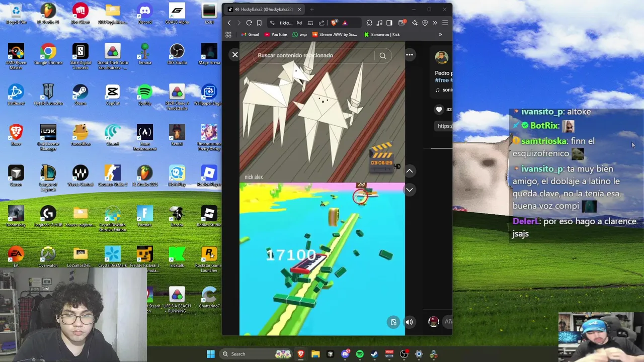Click the tikto... address bar URL
This screenshot has width=644, height=362.
coord(286,23)
